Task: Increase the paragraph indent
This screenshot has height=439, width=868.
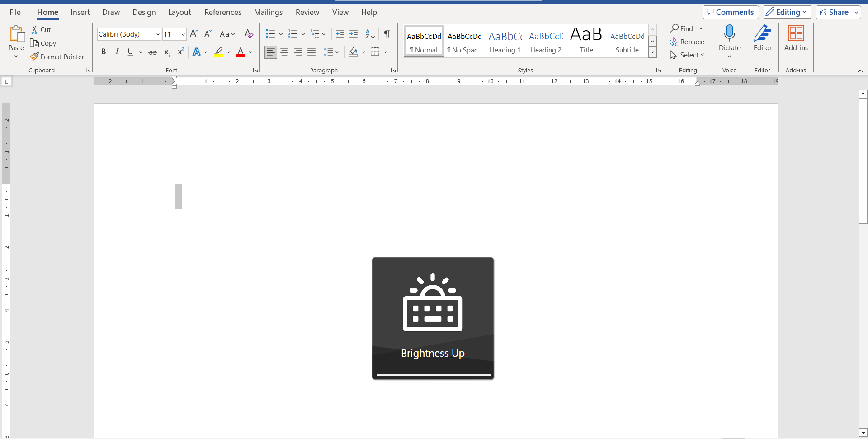Action: click(354, 34)
